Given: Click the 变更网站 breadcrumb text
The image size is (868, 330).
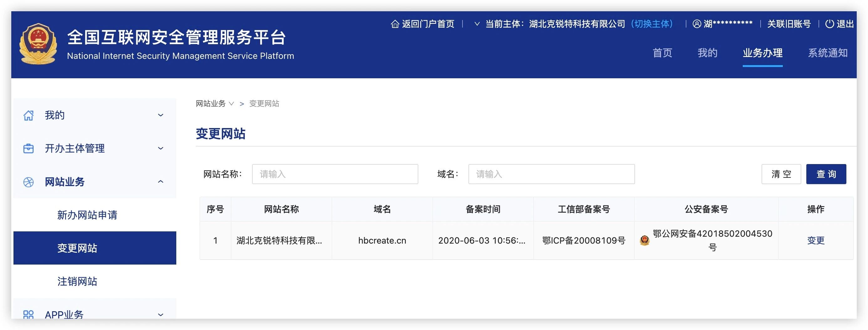Looking at the screenshot, I should (x=264, y=104).
